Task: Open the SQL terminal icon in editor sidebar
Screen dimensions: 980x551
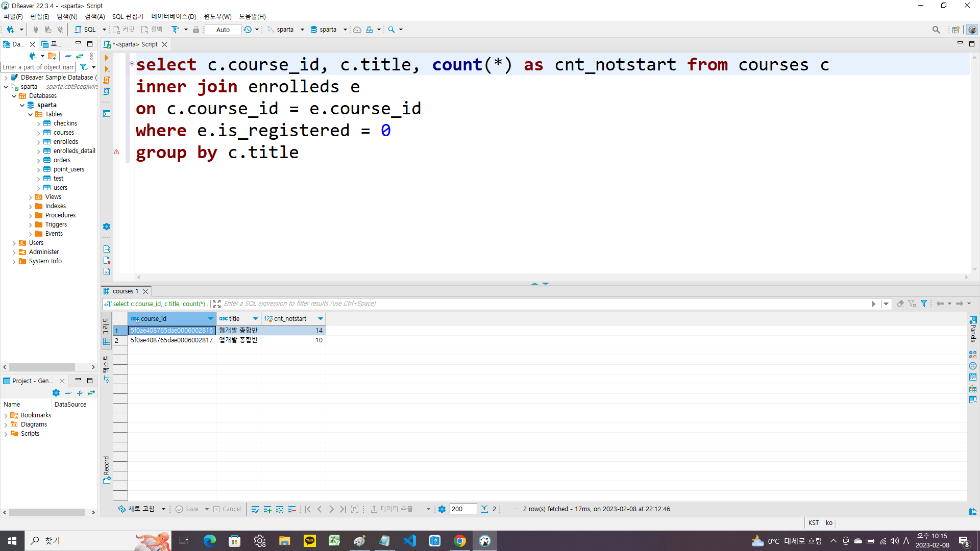Action: [x=107, y=114]
